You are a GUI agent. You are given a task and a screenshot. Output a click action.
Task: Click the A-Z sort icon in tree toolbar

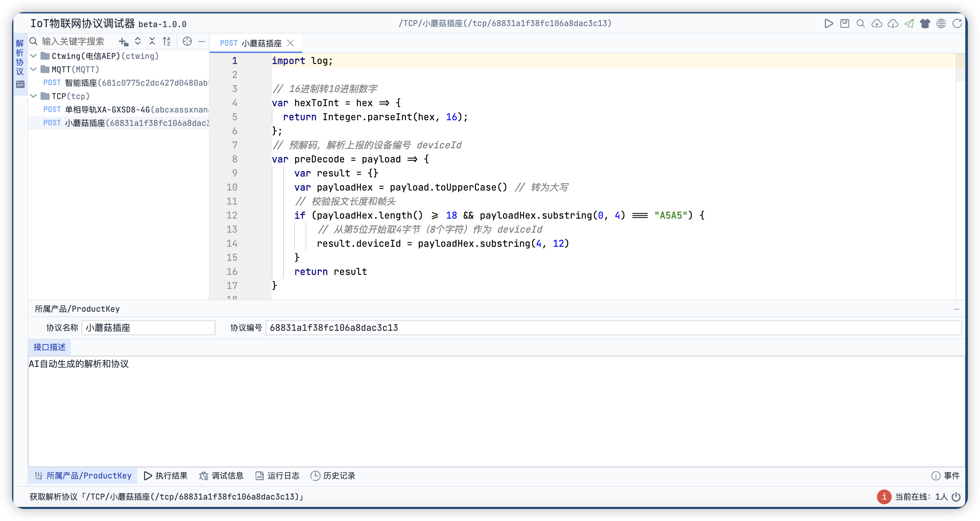point(167,42)
